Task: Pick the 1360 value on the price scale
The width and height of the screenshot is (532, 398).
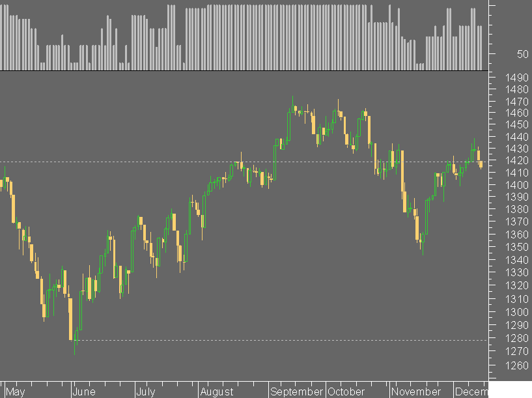Action: click(517, 235)
